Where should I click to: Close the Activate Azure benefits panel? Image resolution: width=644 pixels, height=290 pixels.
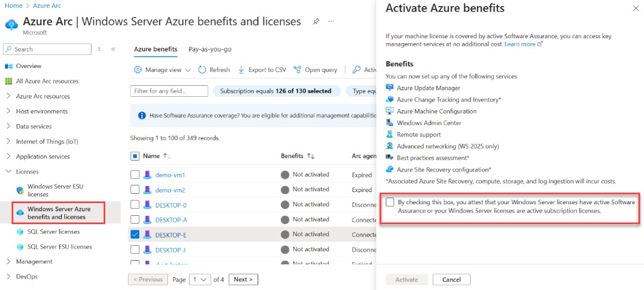(x=636, y=8)
